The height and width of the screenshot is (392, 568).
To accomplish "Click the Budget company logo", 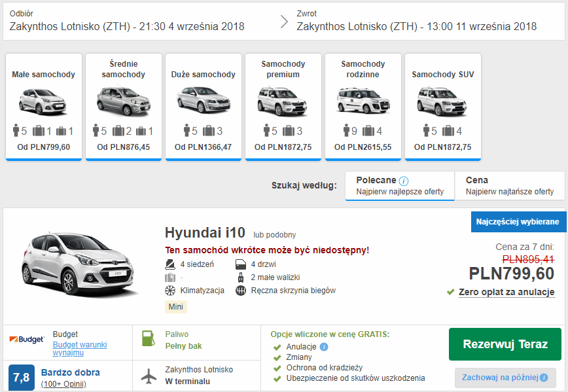I will tap(27, 340).
